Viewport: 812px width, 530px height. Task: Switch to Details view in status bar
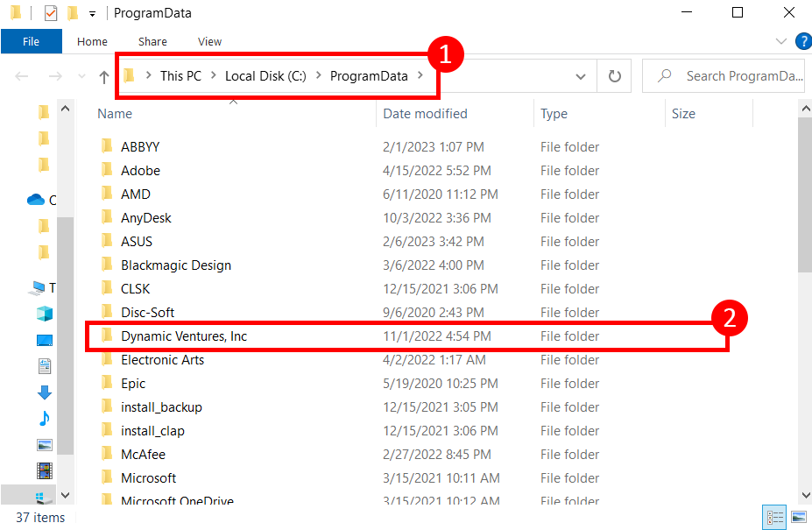click(775, 517)
